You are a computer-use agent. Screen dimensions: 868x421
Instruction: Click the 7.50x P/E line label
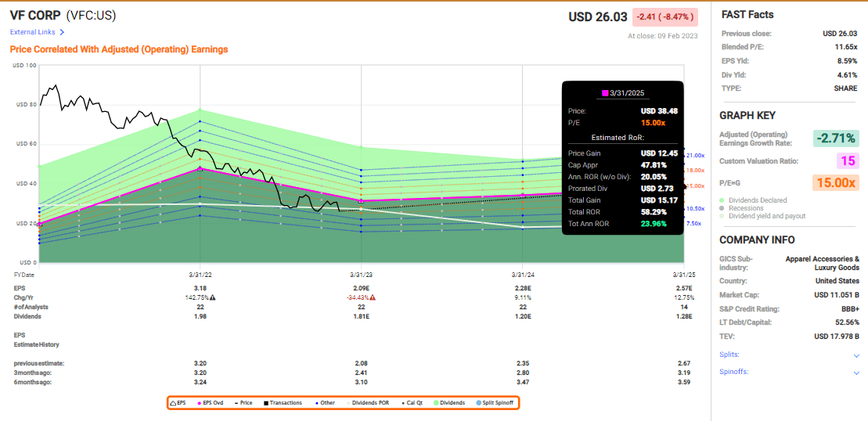pyautogui.click(x=694, y=224)
